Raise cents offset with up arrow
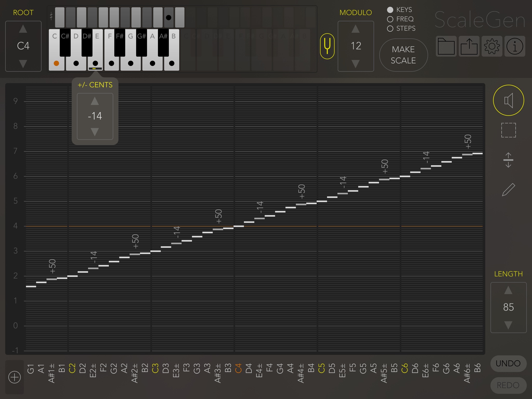The width and height of the screenshot is (532, 399). click(x=95, y=101)
